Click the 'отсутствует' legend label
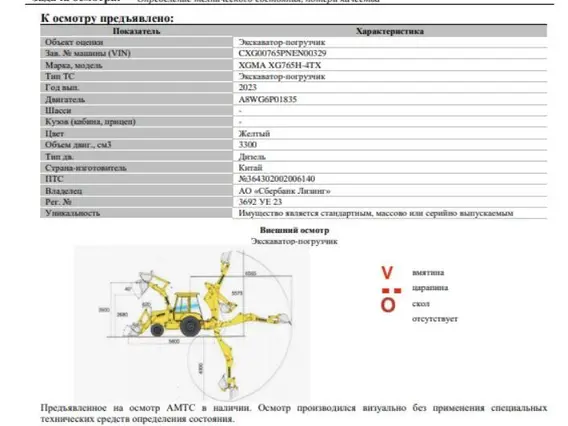Viewport: 568px width, 426px height. tap(435, 319)
